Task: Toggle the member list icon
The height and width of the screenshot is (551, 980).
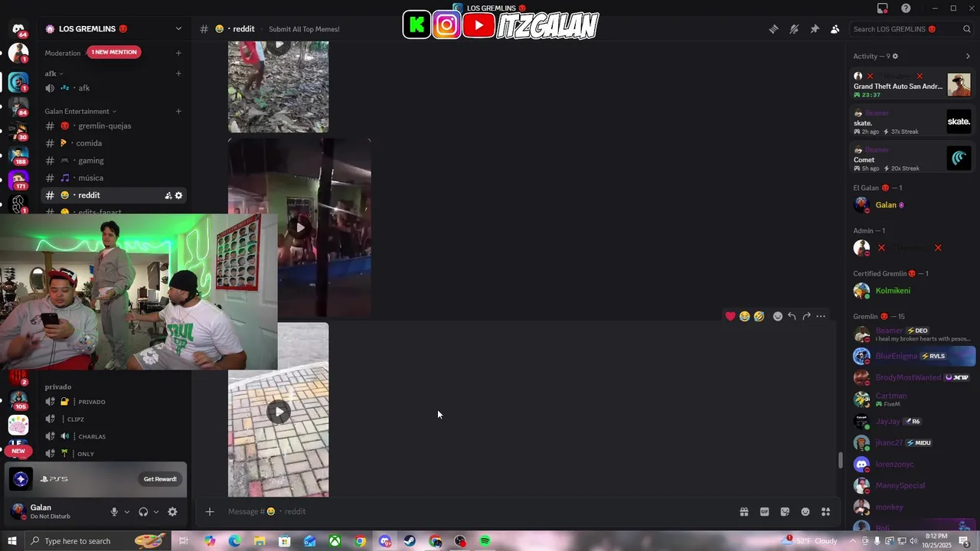Action: [835, 29]
